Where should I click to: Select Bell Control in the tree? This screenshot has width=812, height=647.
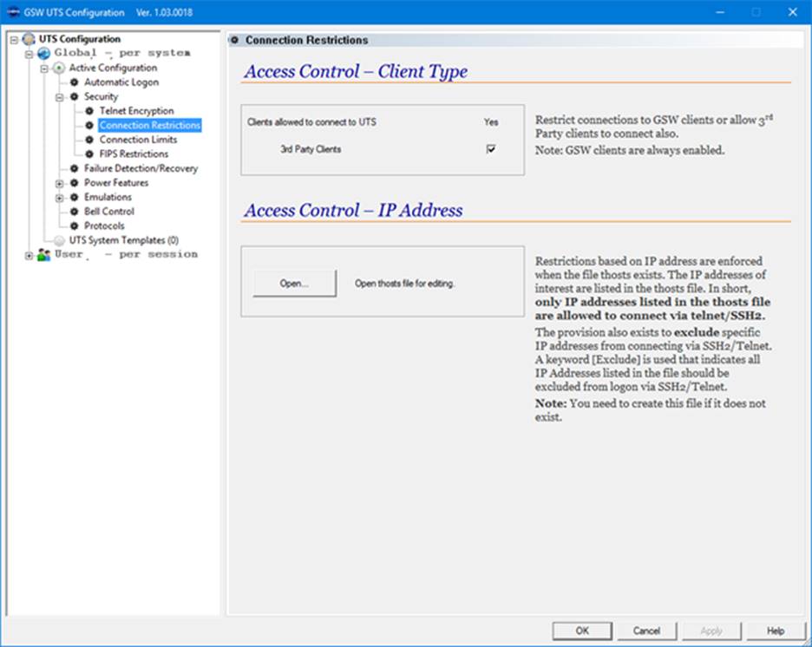pyautogui.click(x=109, y=211)
